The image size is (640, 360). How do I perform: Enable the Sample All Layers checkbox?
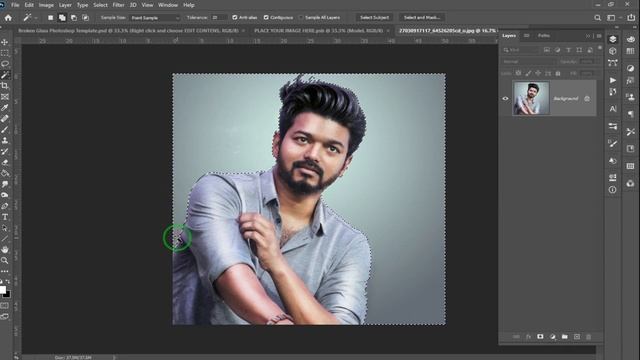tap(301, 18)
